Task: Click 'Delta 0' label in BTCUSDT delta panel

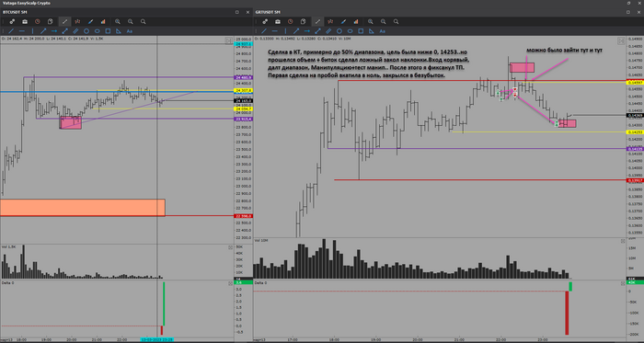Action: point(7,283)
